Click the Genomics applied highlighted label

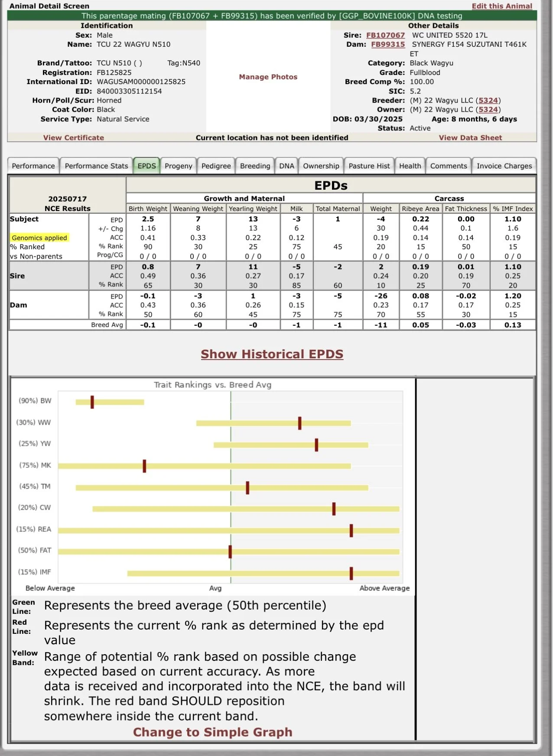click(39, 237)
